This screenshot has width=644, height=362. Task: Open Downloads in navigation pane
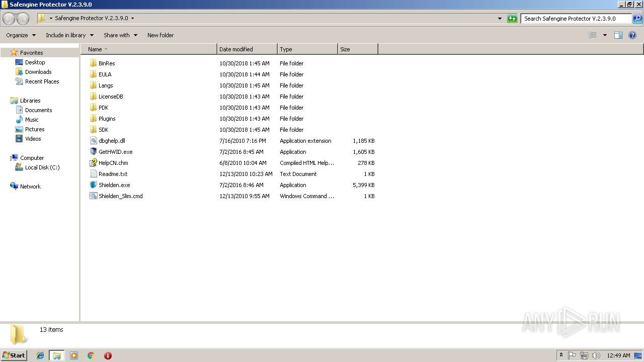[38, 72]
